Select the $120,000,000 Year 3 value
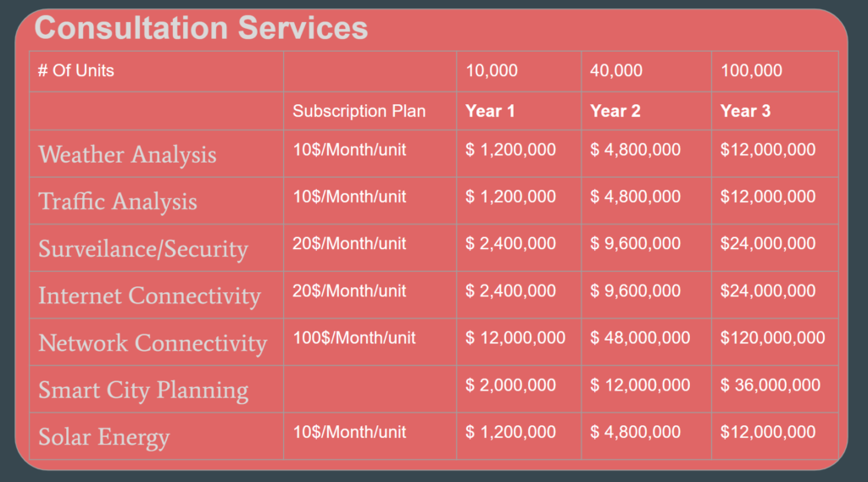Image resolution: width=868 pixels, height=482 pixels. pos(772,338)
